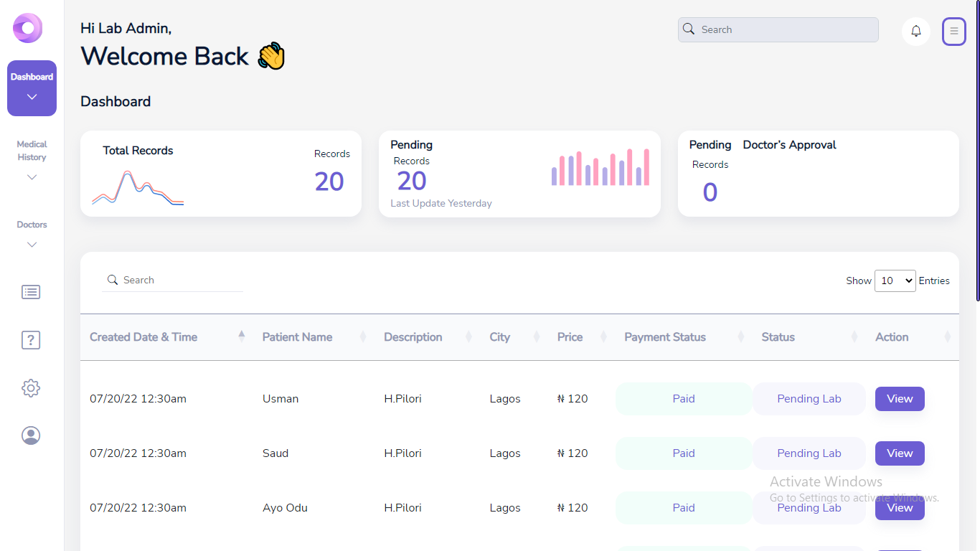Sort by City column
Viewport: 980px width, 551px height.
tap(514, 337)
